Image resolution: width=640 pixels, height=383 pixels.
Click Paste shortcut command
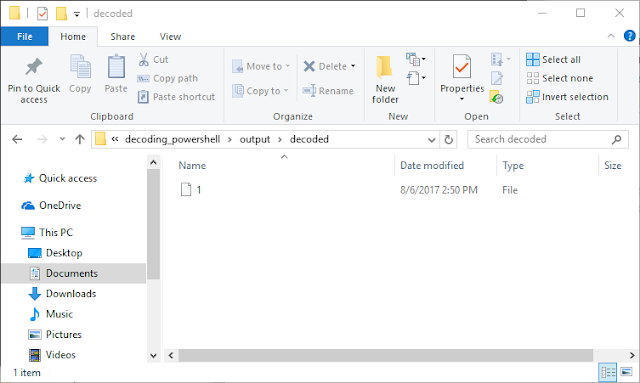[176, 97]
